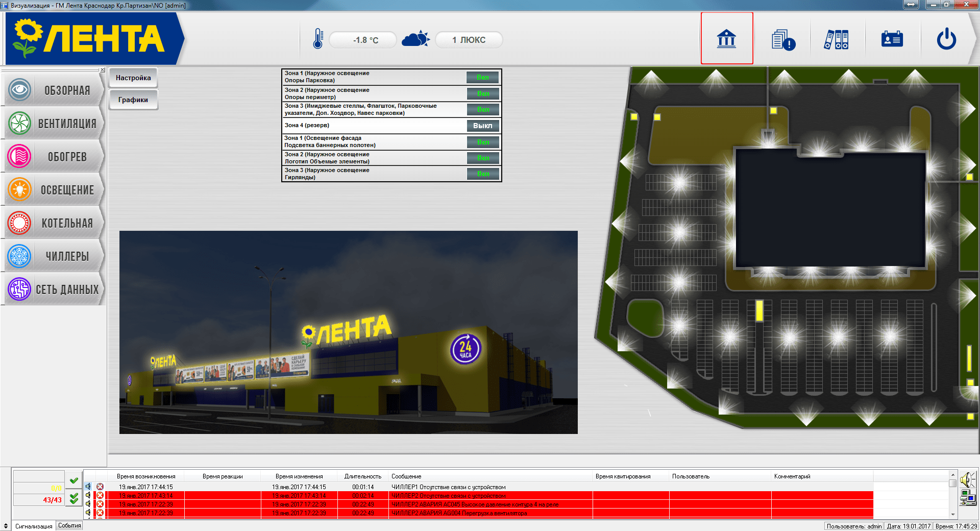
Task: Open the Настройка settings button
Action: [x=133, y=78]
